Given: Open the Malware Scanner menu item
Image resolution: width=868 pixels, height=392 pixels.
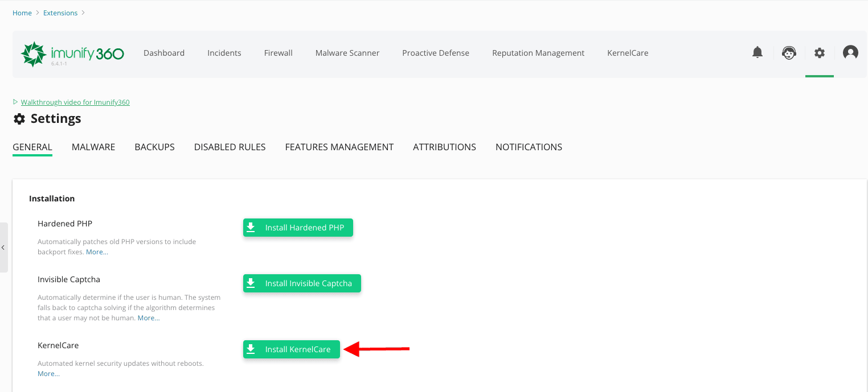Looking at the screenshot, I should (x=347, y=53).
